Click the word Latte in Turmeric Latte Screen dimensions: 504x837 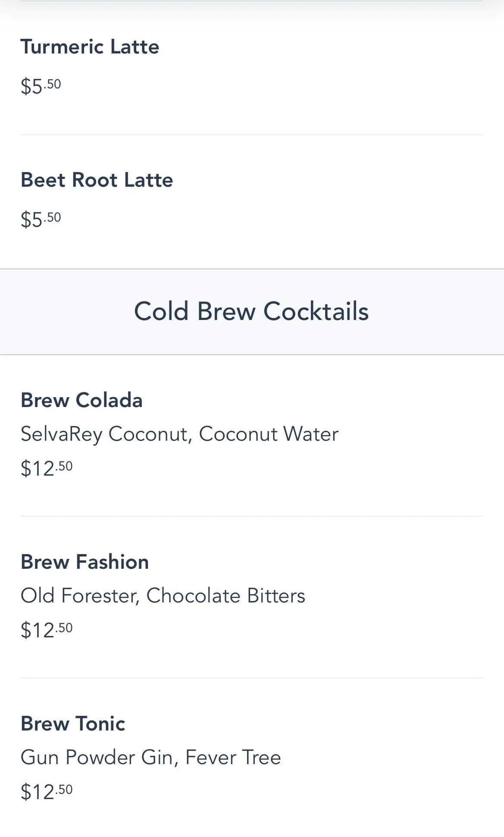click(135, 47)
